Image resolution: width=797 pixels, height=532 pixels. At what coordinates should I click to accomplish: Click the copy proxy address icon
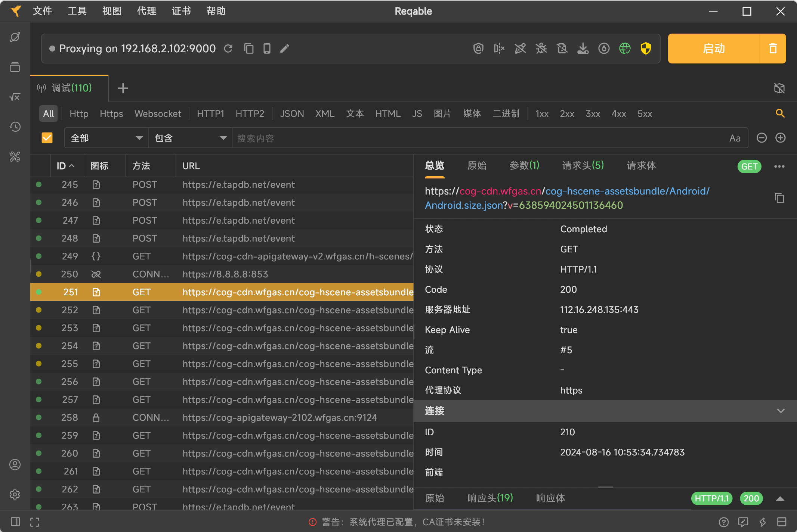pos(248,49)
